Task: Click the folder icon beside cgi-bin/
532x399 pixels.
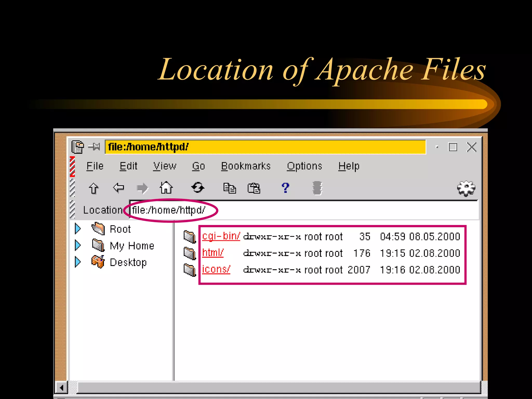Action: [x=190, y=237]
